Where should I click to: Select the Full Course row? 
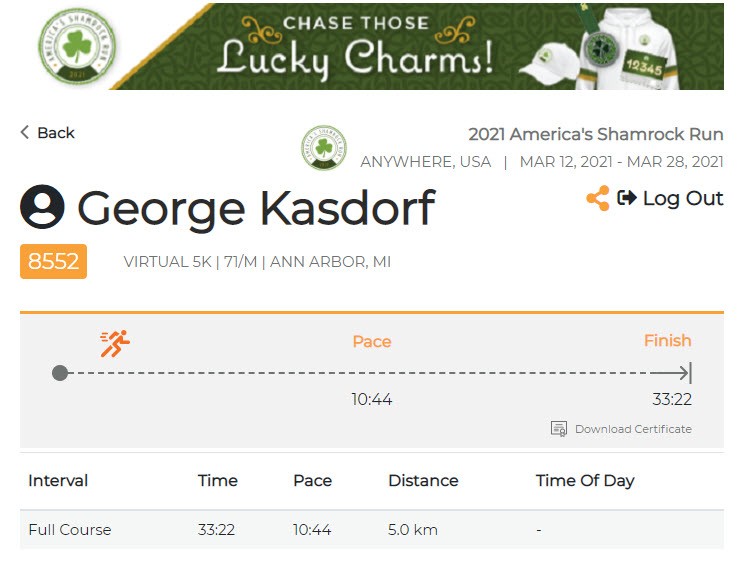[x=69, y=529]
